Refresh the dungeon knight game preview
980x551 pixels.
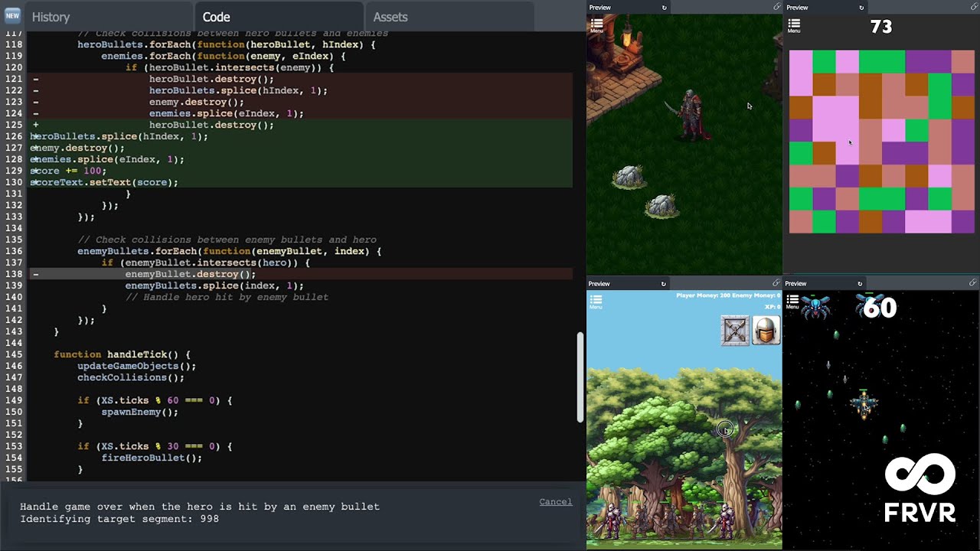664,8
